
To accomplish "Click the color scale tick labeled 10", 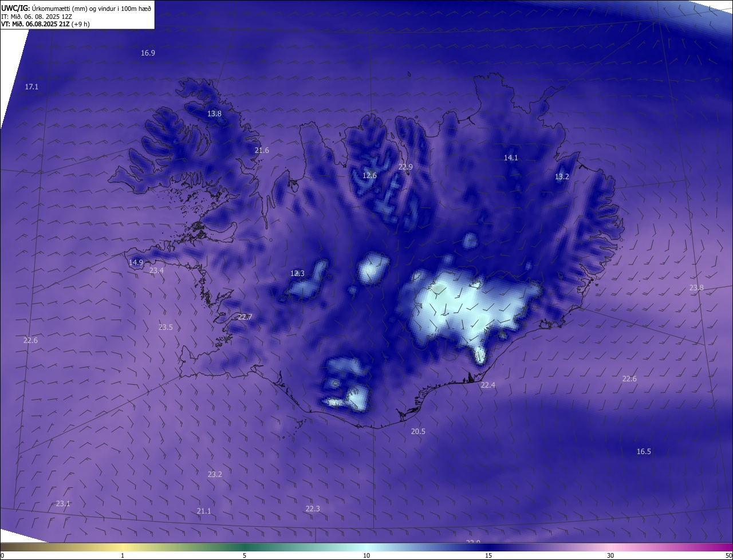I will coord(366,555).
